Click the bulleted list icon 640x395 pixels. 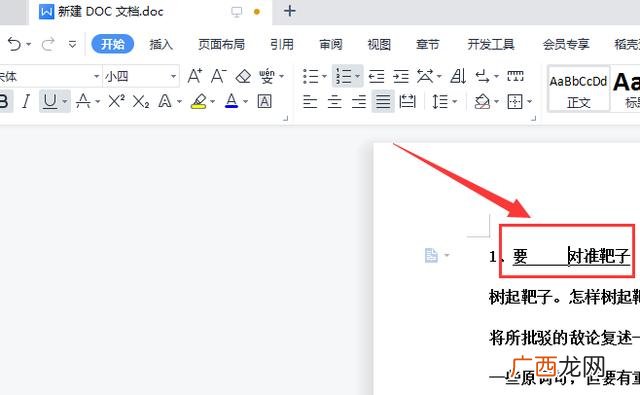coord(311,76)
